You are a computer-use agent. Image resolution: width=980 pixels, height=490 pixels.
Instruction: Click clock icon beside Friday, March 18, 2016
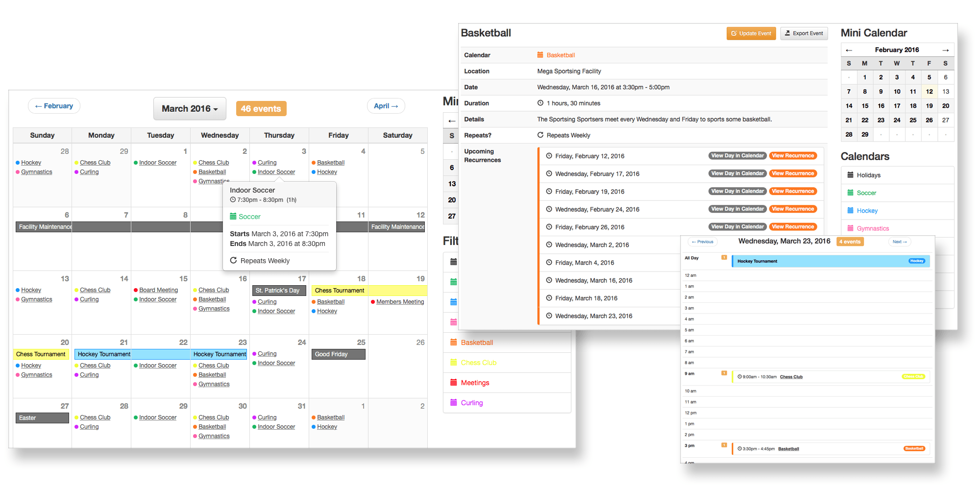[x=549, y=298]
